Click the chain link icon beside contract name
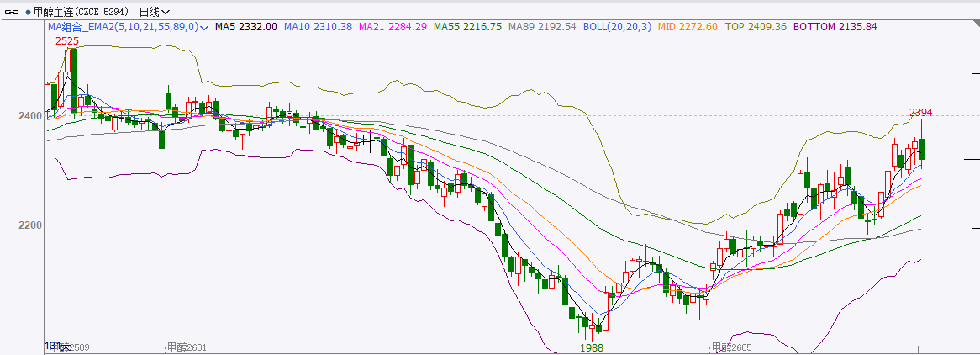 pos(12,12)
